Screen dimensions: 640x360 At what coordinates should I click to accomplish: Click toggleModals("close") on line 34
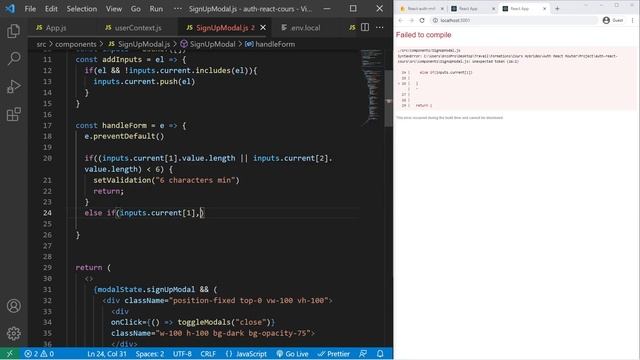coord(223,322)
